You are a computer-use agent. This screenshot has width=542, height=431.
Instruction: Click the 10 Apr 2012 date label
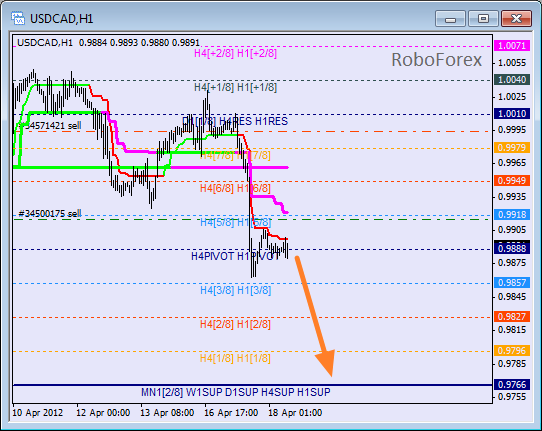[38, 413]
